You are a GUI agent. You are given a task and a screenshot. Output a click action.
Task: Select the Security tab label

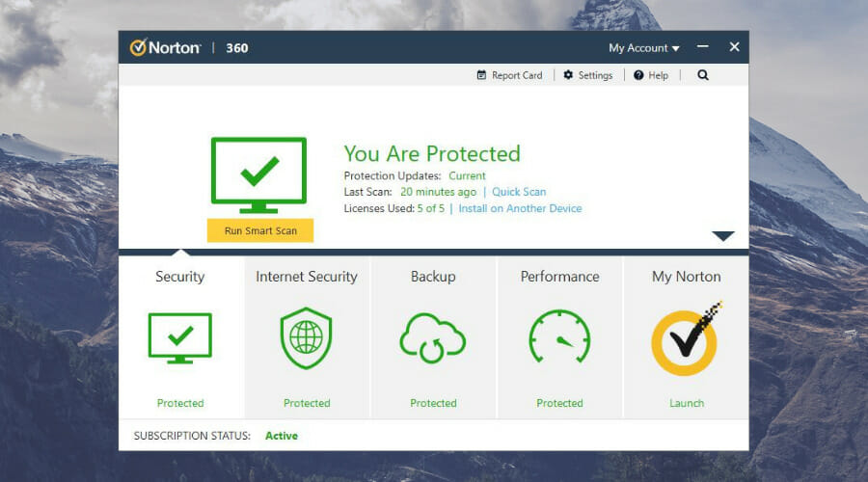[180, 276]
